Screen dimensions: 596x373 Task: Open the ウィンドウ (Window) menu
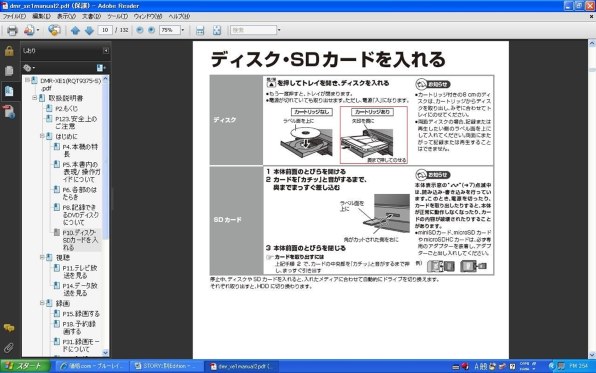click(148, 16)
